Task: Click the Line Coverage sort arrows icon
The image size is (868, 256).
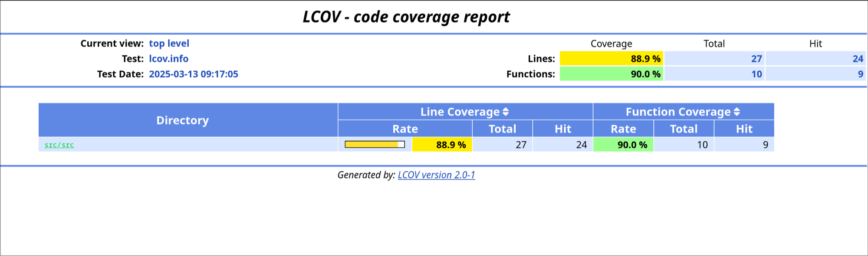Action: (x=506, y=112)
